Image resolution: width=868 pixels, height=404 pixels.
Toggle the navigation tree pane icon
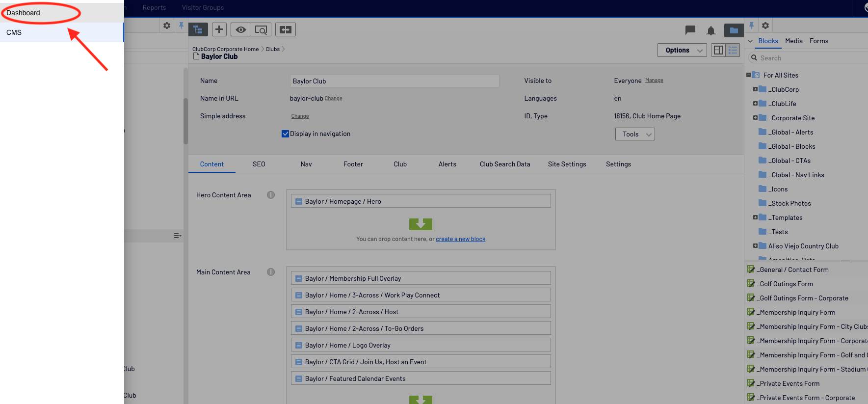(198, 29)
